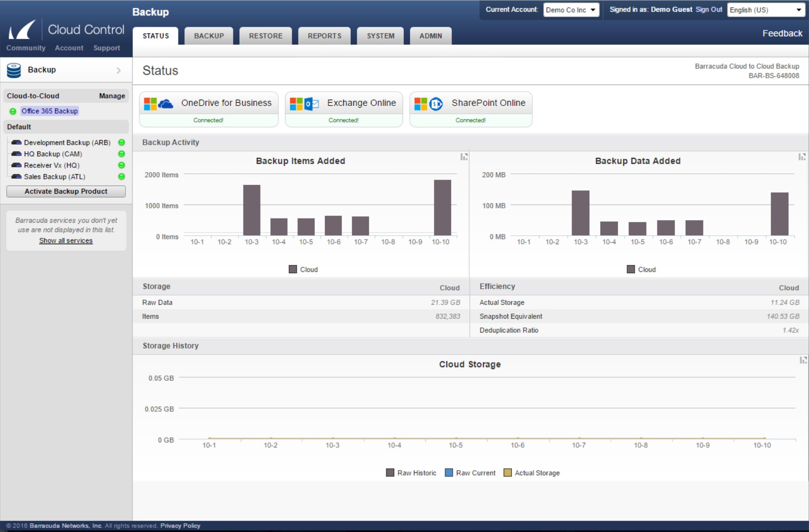
Task: Open the REPORTS tab
Action: (x=324, y=36)
